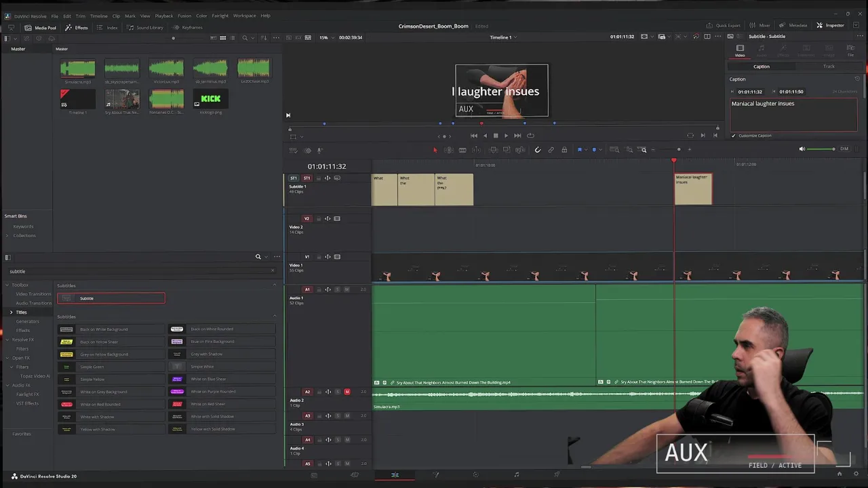The width and height of the screenshot is (868, 488).
Task: Open the Index panel
Action: click(x=107, y=28)
